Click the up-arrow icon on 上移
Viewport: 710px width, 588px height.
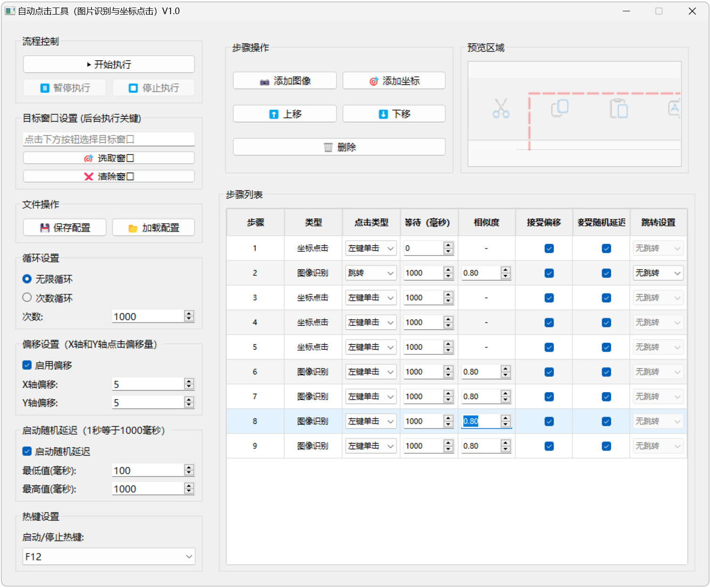click(274, 114)
